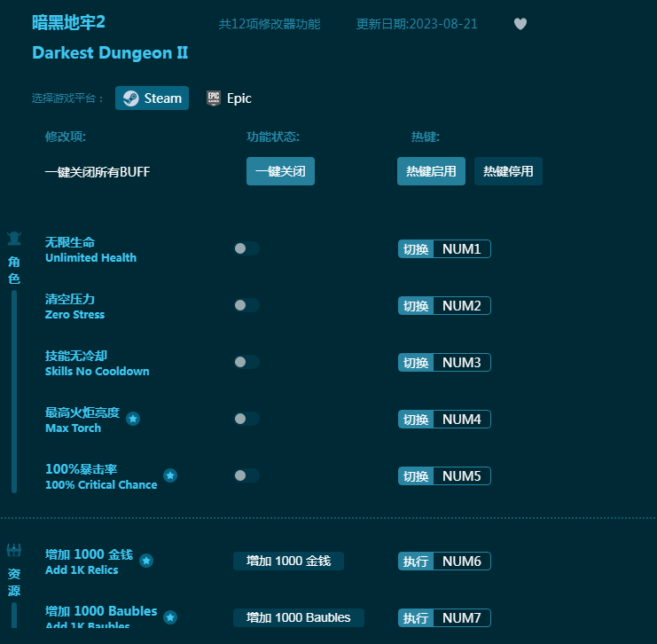Click the heart favorite icon
The height and width of the screenshot is (644, 657).
(520, 24)
